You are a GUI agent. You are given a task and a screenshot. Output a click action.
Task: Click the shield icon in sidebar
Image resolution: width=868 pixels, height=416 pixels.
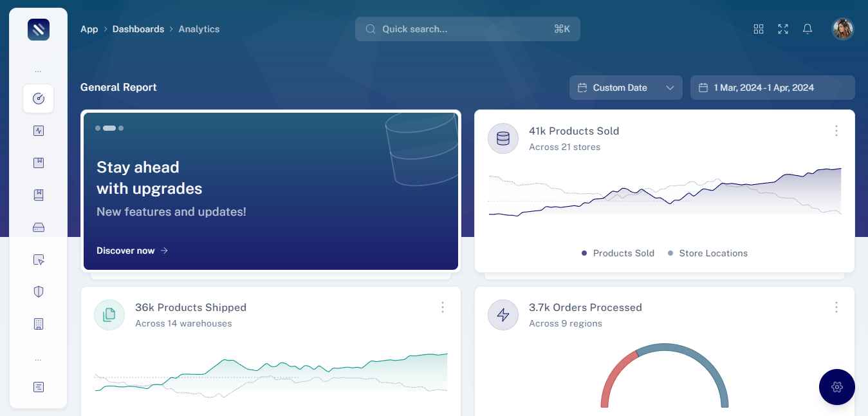(38, 292)
